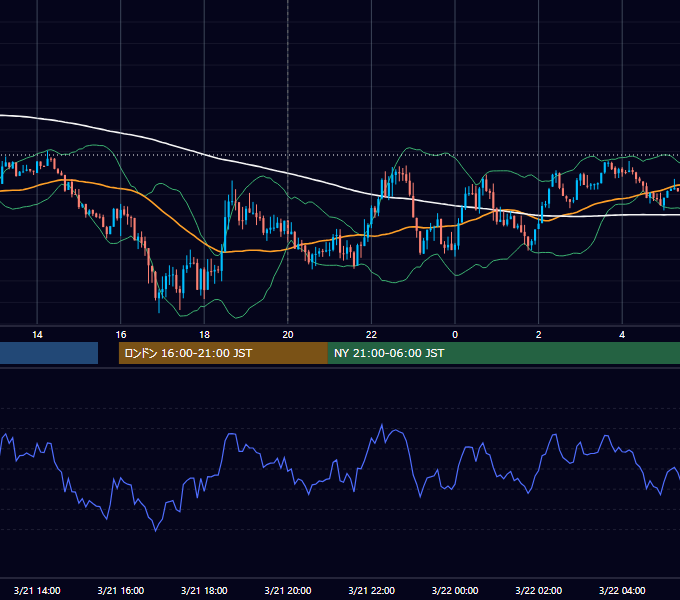The height and width of the screenshot is (600, 680).
Task: Select the 2 hour label on price chart axis
Action: click(x=539, y=335)
